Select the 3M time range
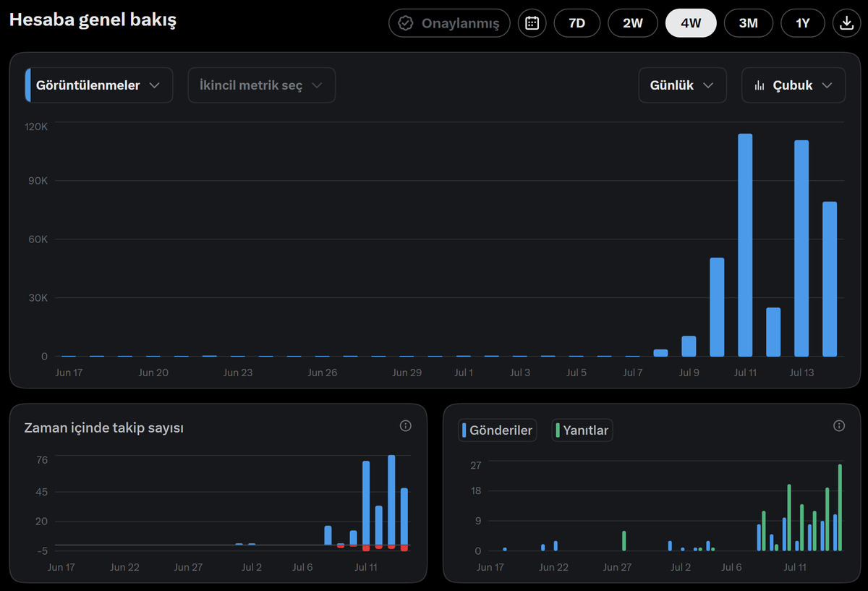This screenshot has height=591, width=868. tap(748, 23)
